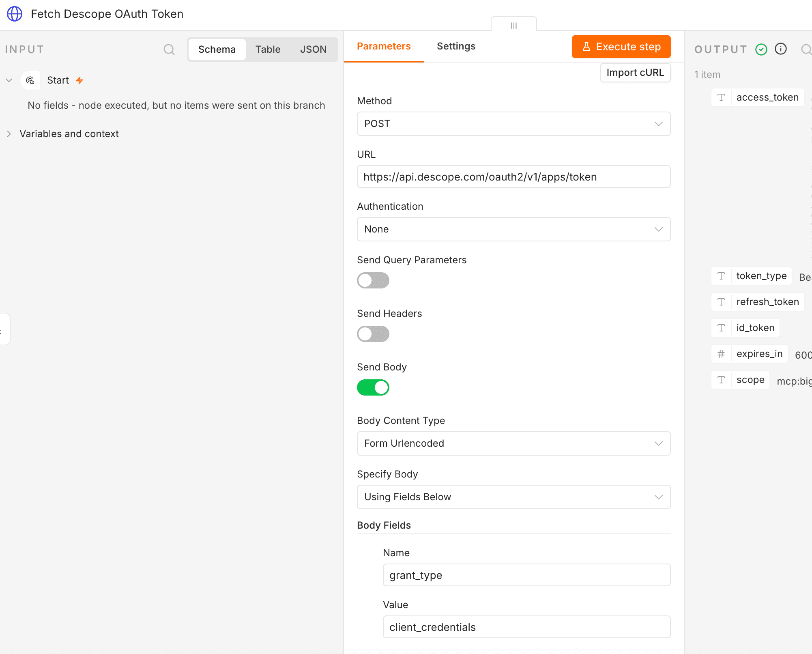Click the Start trigger node icon

(30, 80)
